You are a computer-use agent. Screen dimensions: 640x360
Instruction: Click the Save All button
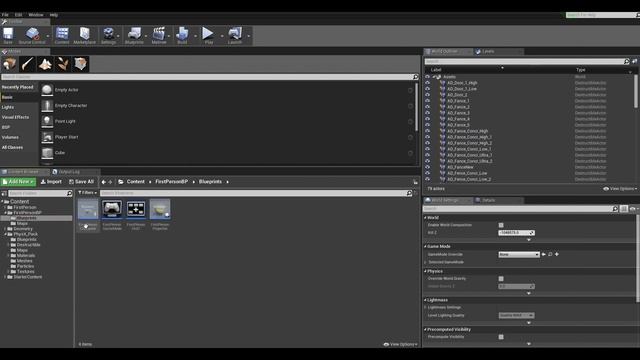click(x=82, y=182)
